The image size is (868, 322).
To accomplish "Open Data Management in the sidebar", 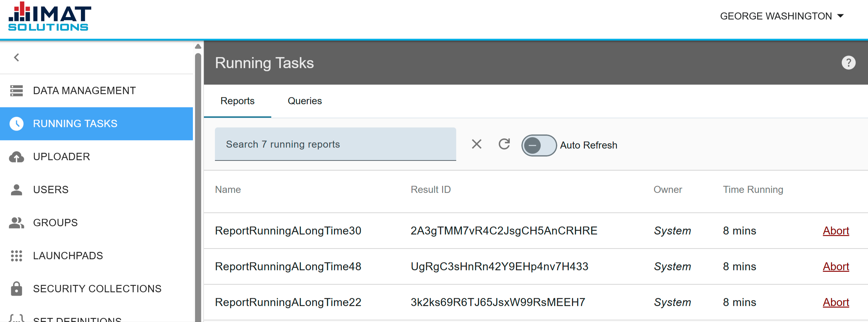I will (96, 91).
